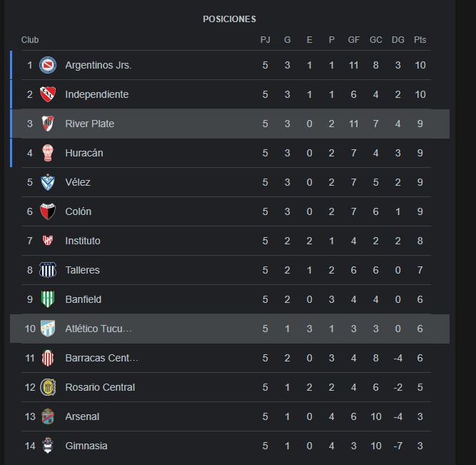Click the Independiente club crest
The height and width of the screenshot is (465, 476).
click(48, 94)
